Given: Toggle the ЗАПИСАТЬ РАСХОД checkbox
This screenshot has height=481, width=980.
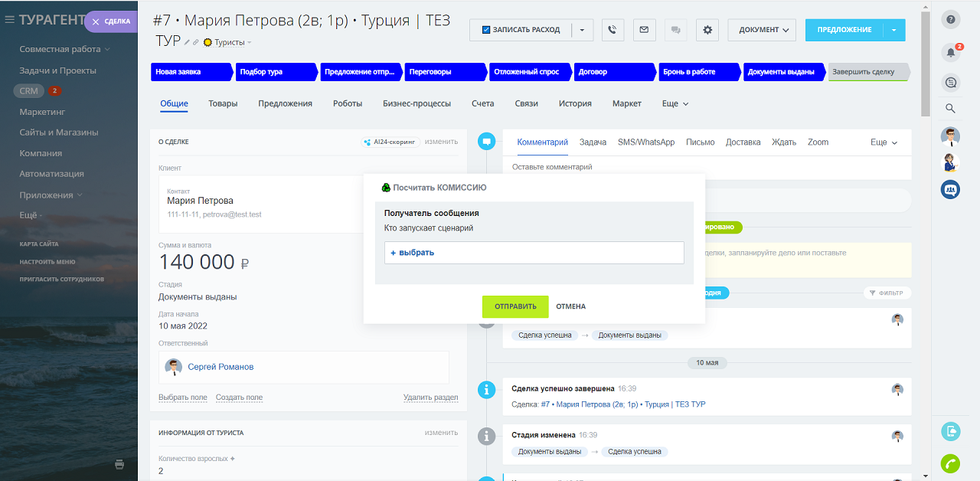Looking at the screenshot, I should [x=486, y=30].
